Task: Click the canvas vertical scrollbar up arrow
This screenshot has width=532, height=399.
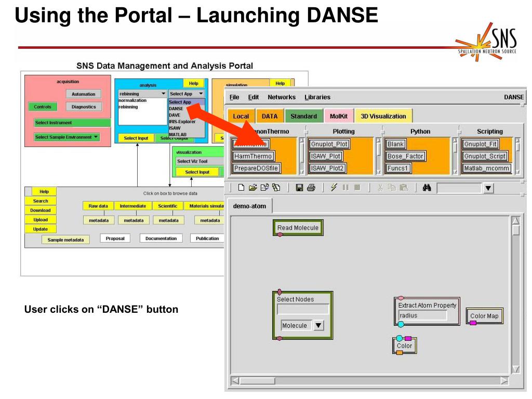Action: [516, 220]
